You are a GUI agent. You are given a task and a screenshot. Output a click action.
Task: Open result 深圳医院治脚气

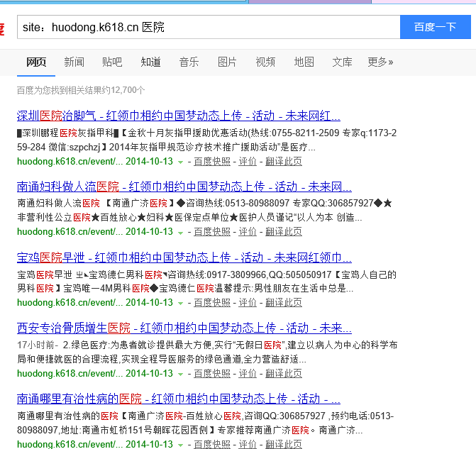point(179,116)
